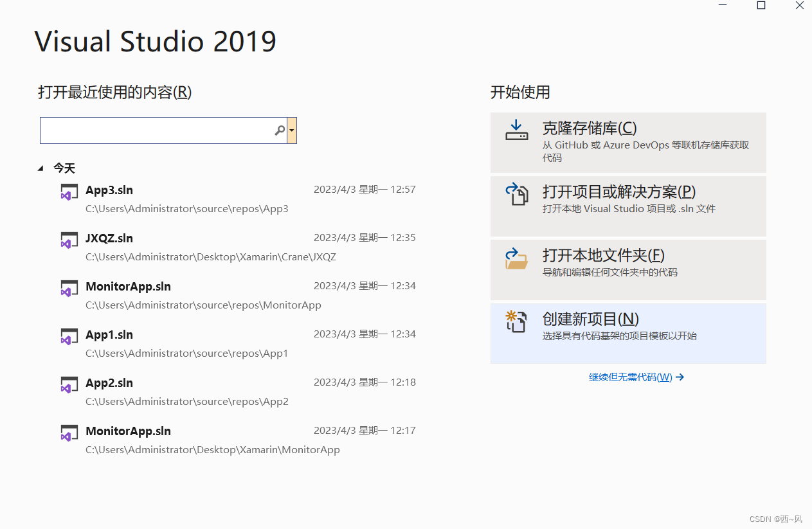Click 克隆存储库(C) button
The image size is (812, 529).
(628, 143)
